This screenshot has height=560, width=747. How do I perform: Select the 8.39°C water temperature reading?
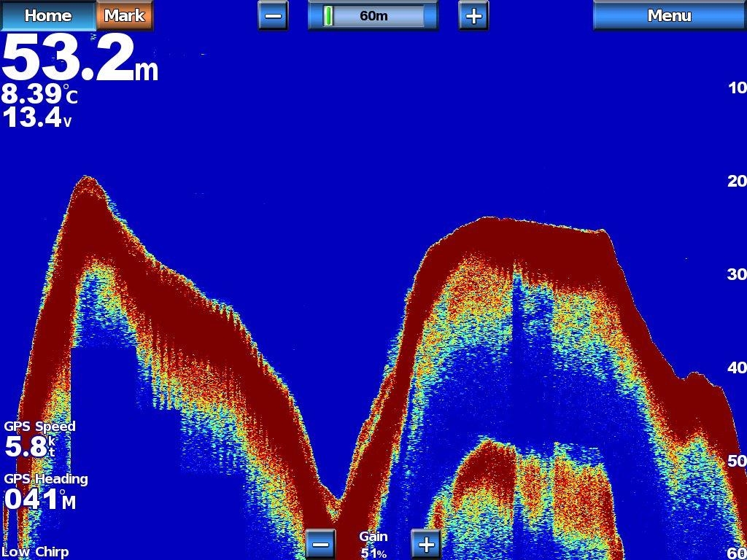[x=39, y=95]
